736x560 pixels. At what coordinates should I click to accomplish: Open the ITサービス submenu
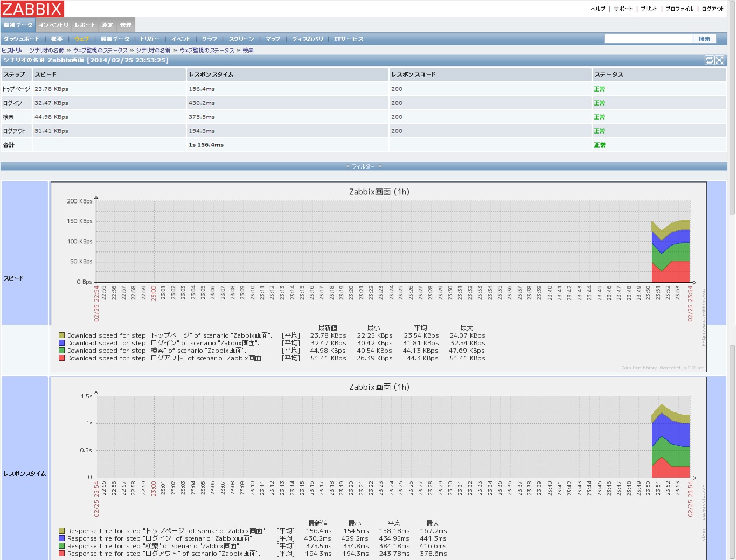click(349, 39)
